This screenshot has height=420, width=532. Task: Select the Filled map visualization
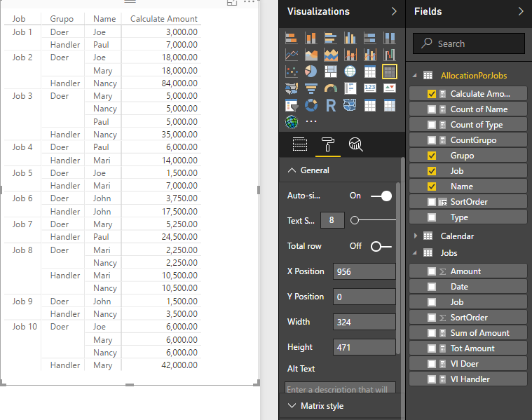click(292, 88)
